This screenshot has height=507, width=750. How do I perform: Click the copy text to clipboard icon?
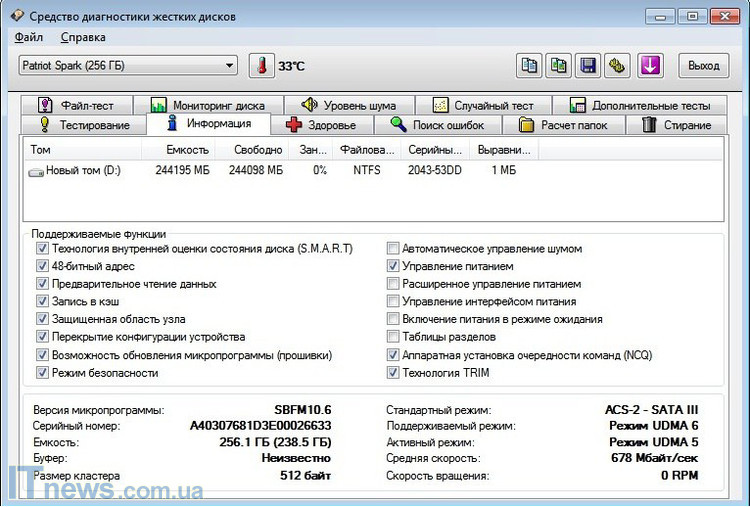tap(530, 66)
